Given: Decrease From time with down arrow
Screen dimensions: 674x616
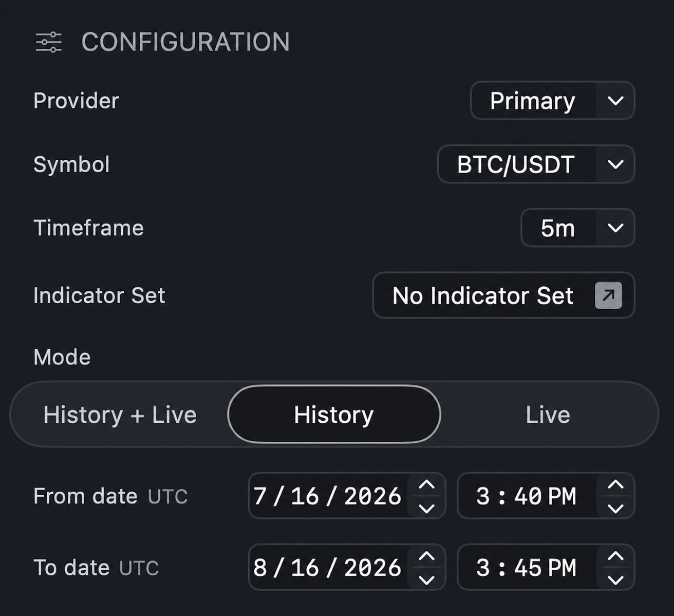Looking at the screenshot, I should click(x=615, y=508).
